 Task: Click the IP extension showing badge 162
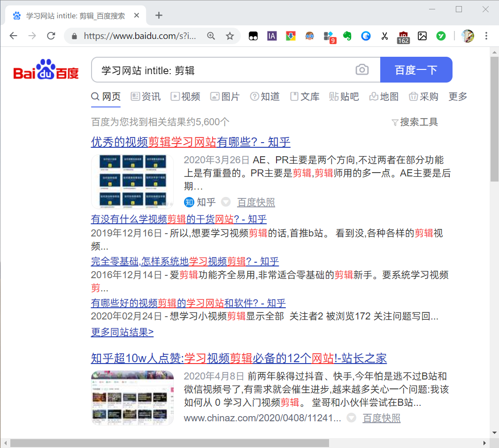pyautogui.click(x=403, y=36)
